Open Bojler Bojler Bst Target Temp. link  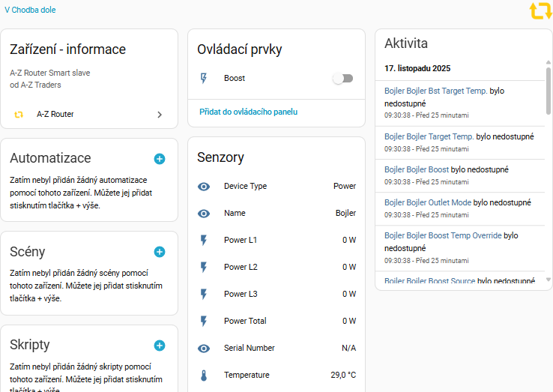tap(435, 91)
